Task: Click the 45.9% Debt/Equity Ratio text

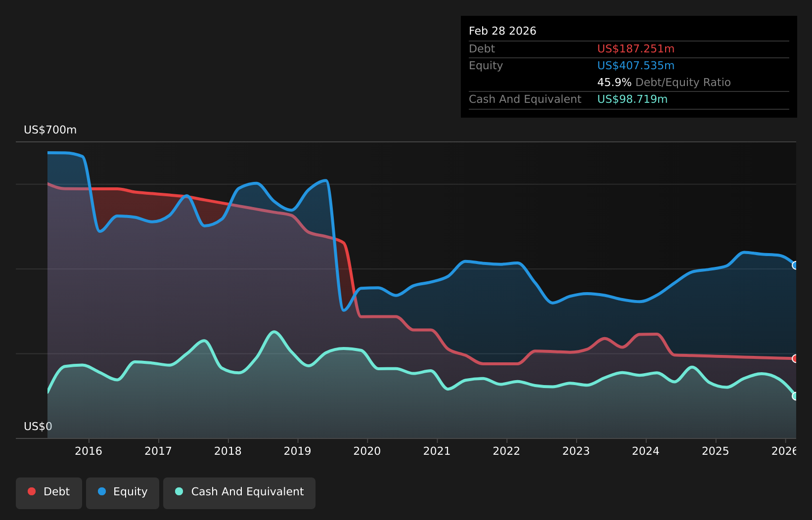Action: point(664,83)
